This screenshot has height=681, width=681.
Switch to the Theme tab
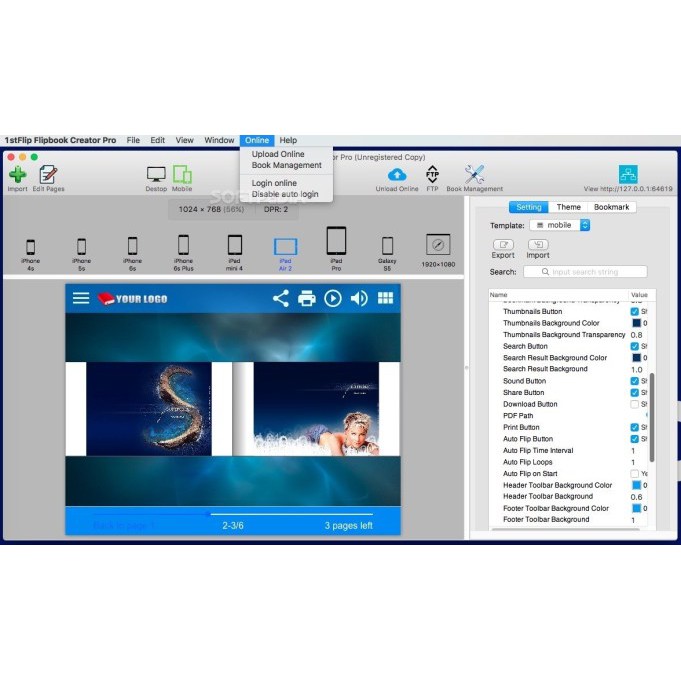569,207
